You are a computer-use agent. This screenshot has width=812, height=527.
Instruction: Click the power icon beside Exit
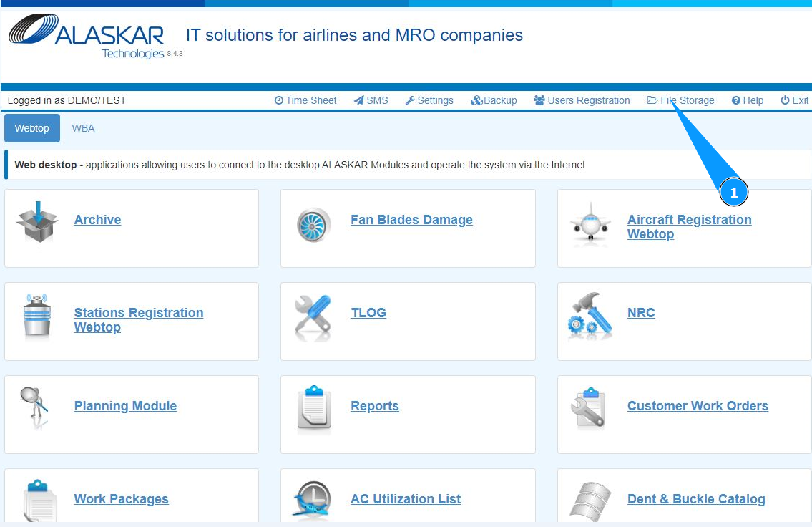pos(785,100)
